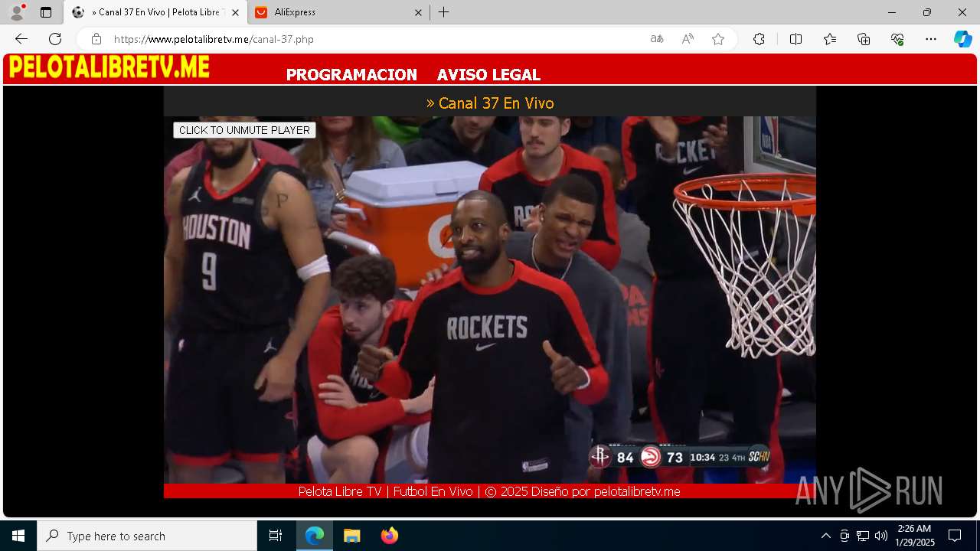Click the taskbar search box

coord(147,536)
